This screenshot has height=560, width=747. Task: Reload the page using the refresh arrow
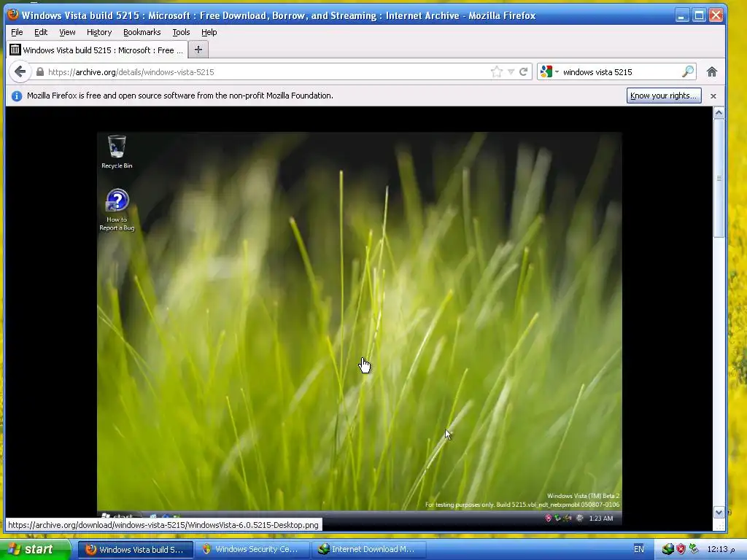click(x=524, y=72)
